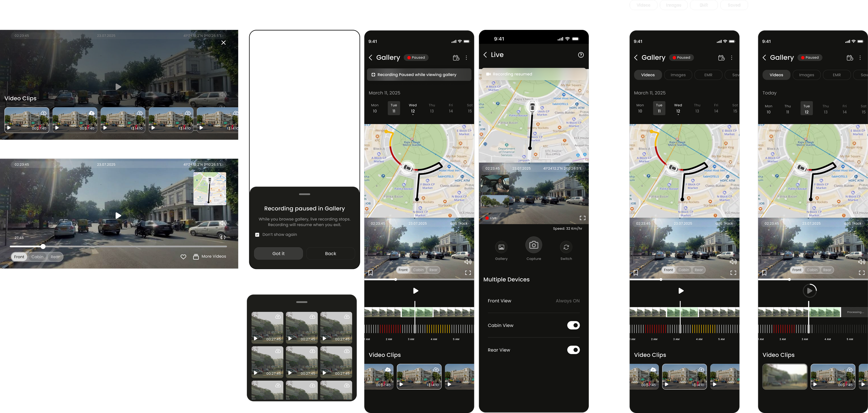Open three-dot menu in first Gallery header
The height and width of the screenshot is (413, 868).
(466, 58)
